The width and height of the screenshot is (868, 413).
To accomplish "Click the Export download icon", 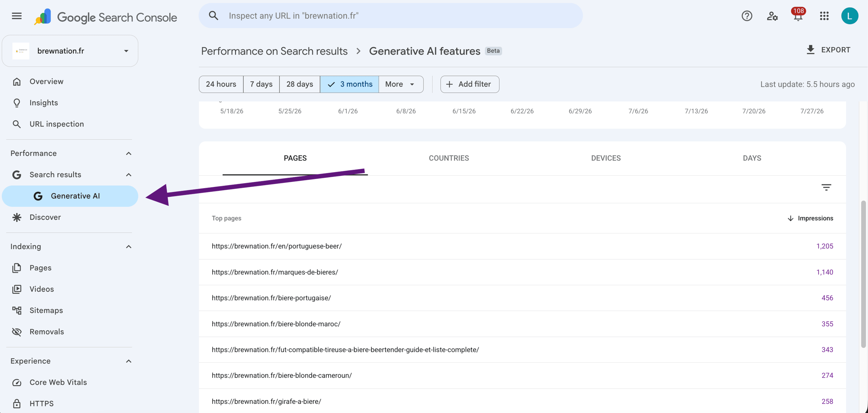I will point(810,50).
